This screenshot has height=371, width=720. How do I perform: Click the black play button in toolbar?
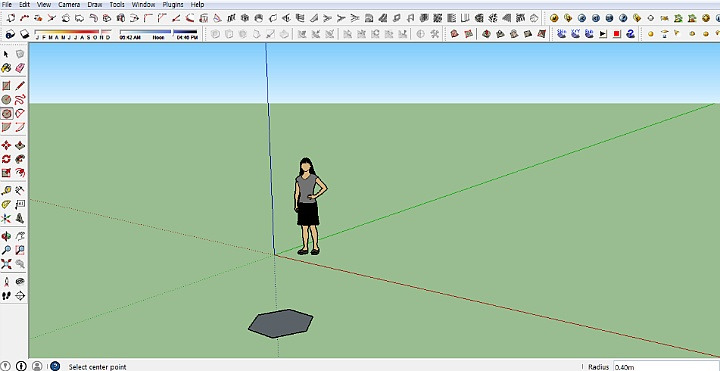point(603,34)
